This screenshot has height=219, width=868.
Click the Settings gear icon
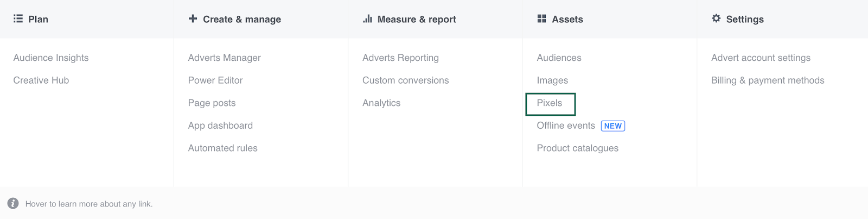tap(716, 18)
